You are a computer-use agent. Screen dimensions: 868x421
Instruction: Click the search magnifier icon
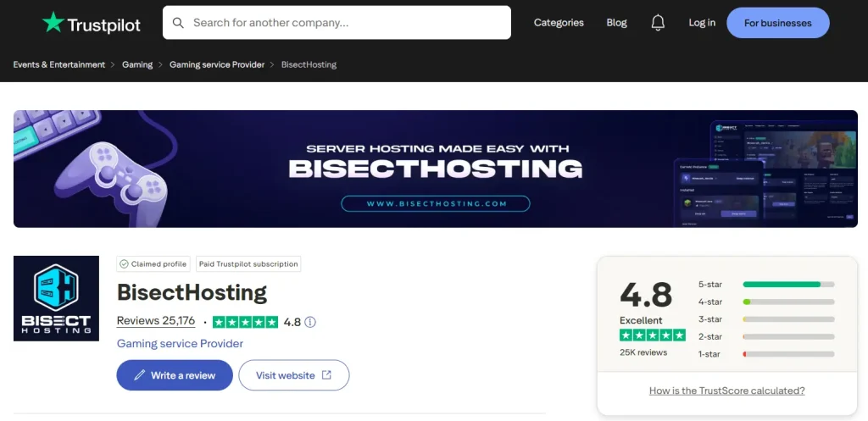tap(178, 23)
